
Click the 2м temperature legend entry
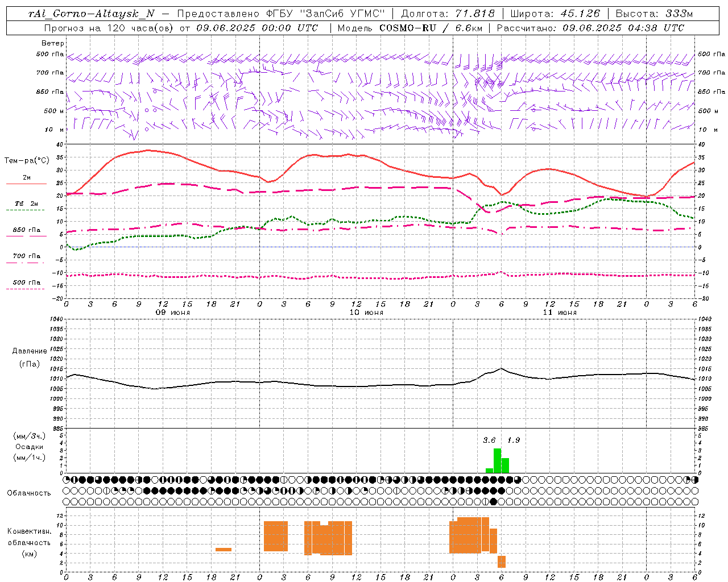tap(26, 178)
